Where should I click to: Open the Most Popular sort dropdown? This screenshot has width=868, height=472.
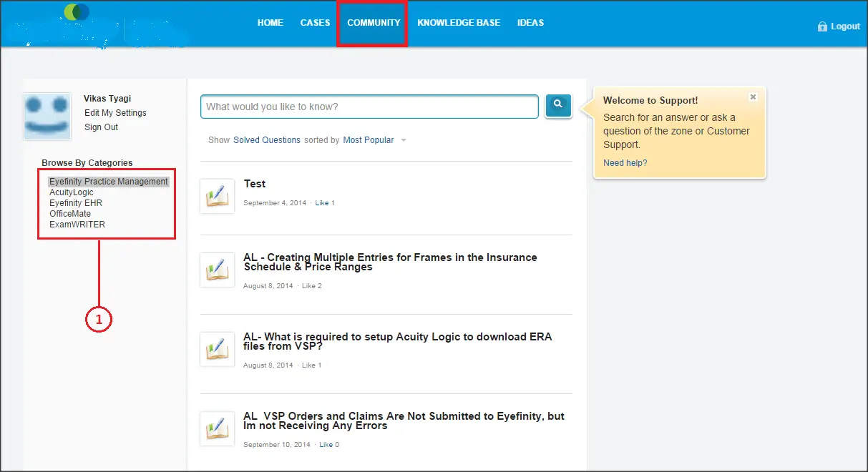tap(370, 139)
